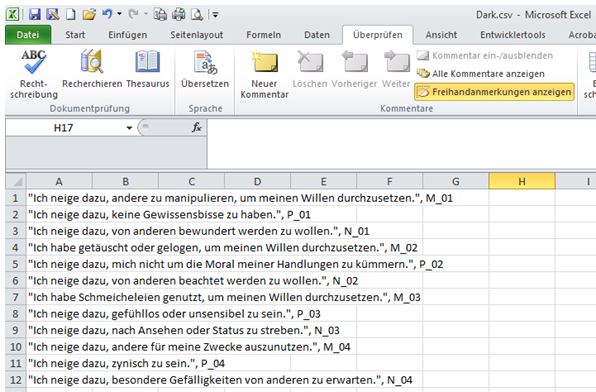596x392 pixels.
Task: Select column D header
Action: coord(257,182)
